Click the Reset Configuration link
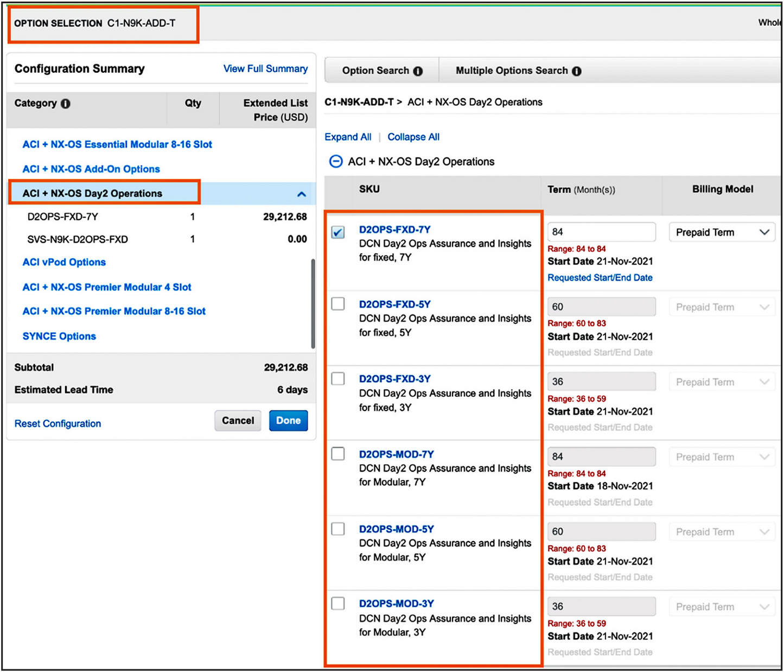The image size is (784, 672). [58, 423]
